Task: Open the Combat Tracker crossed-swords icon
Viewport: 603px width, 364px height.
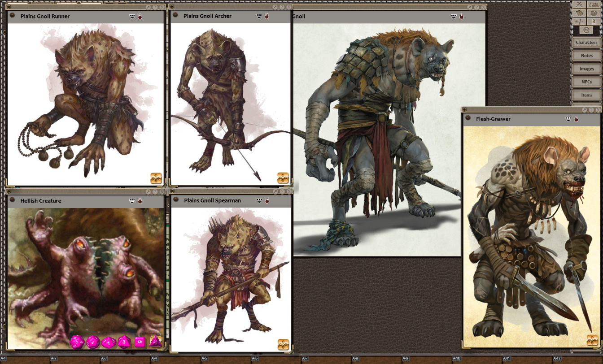Action: point(579,4)
